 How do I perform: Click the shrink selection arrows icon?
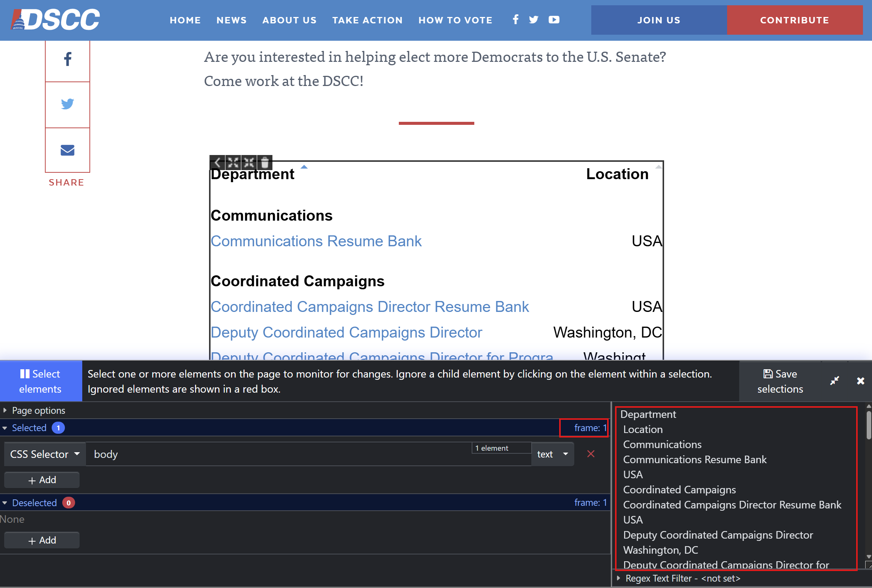click(249, 163)
